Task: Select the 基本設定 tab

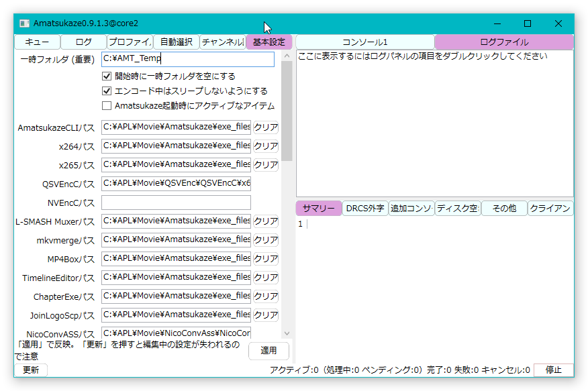Action: (269, 42)
